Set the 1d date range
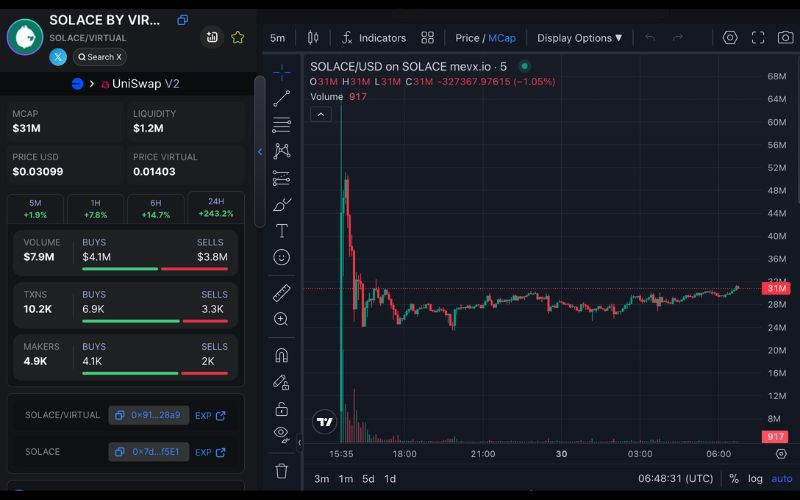Image resolution: width=800 pixels, height=500 pixels. click(390, 479)
